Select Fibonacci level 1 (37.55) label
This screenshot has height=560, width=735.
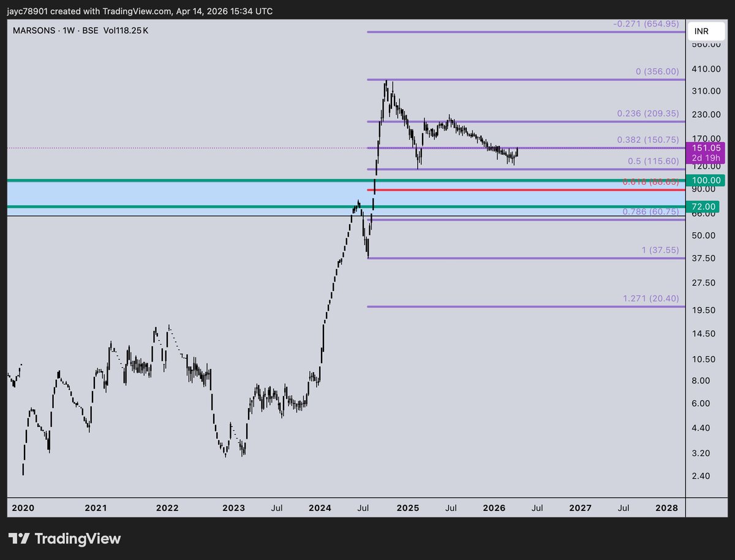[x=659, y=250]
